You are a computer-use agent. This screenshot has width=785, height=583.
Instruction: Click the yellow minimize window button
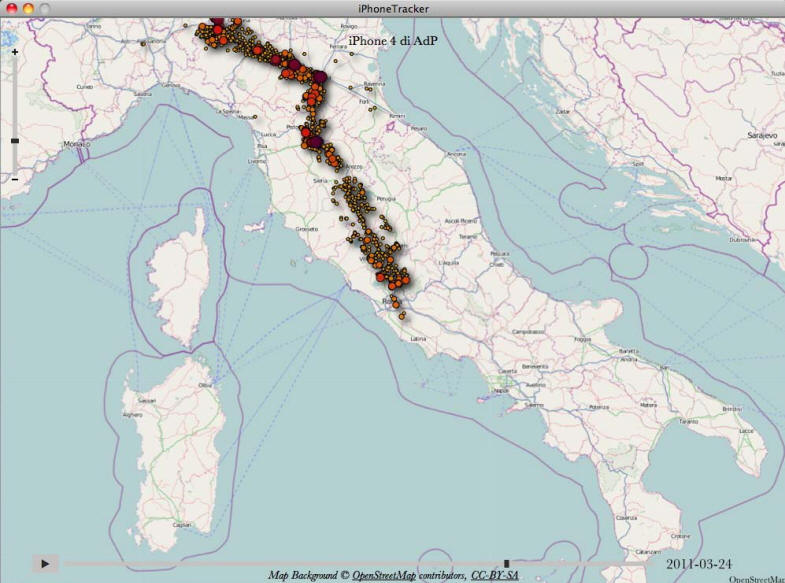click(28, 9)
